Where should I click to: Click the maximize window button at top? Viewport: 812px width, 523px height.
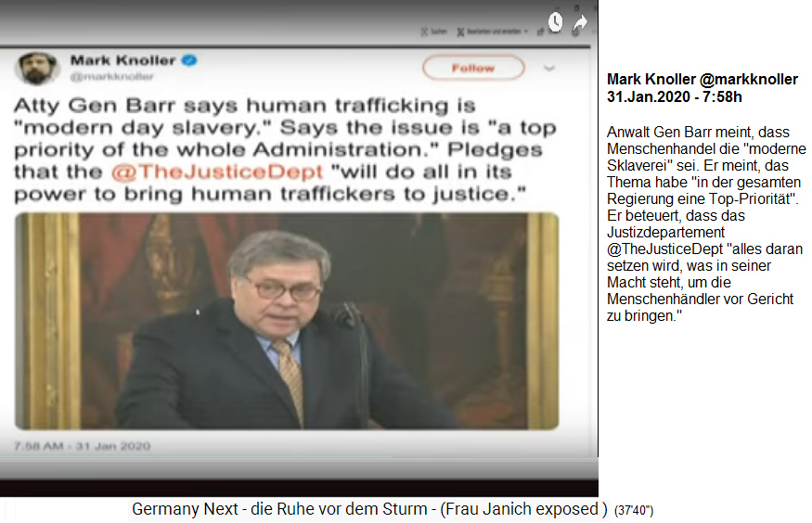(x=576, y=8)
